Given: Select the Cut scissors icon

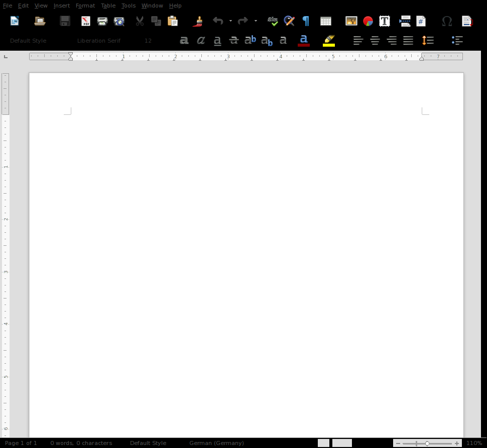Looking at the screenshot, I should click(x=140, y=21).
